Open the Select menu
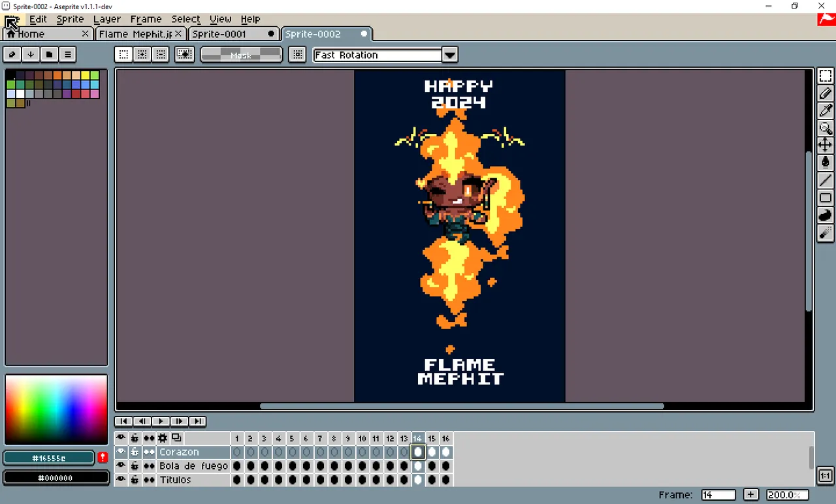 pos(186,19)
